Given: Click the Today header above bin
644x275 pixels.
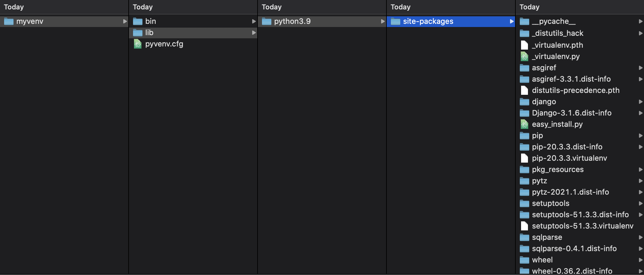Looking at the screenshot, I should [x=143, y=7].
